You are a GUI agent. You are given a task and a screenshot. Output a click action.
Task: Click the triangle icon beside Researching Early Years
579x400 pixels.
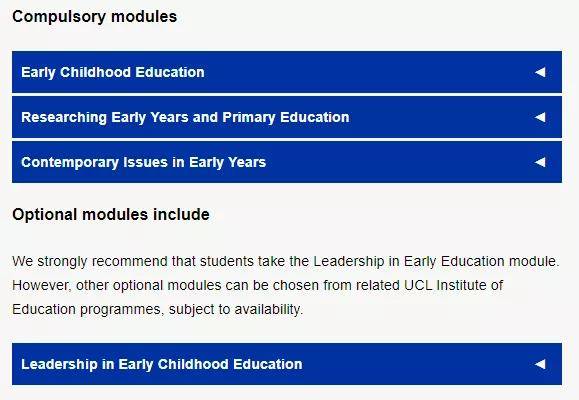point(540,117)
